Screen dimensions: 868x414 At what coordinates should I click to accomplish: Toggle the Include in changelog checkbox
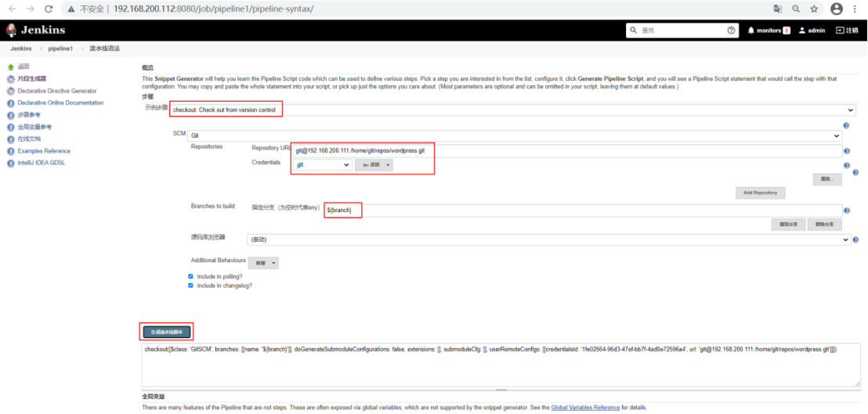191,286
